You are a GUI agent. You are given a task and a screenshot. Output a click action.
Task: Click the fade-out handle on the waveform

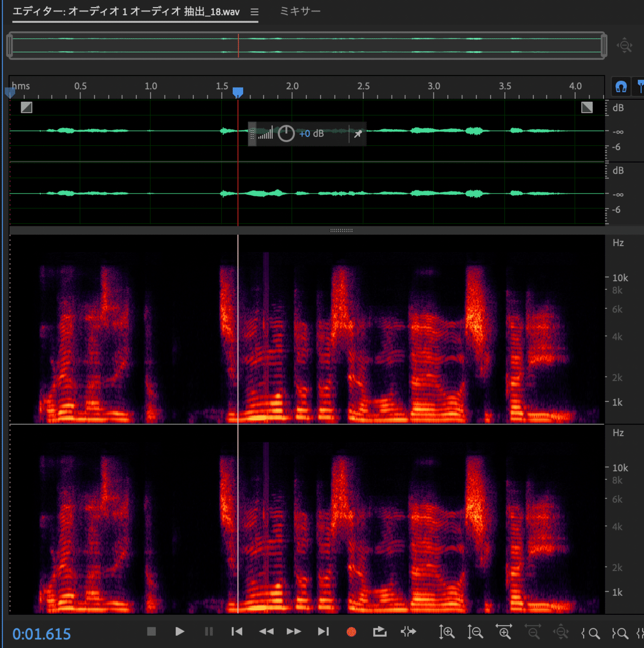[x=587, y=107]
